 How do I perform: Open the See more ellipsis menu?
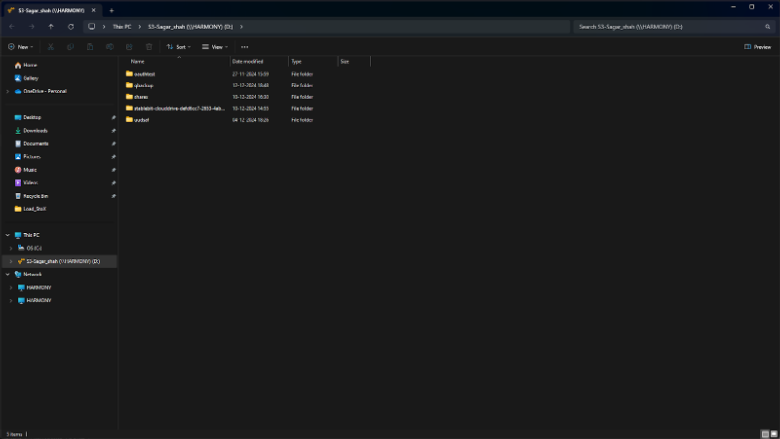click(244, 47)
